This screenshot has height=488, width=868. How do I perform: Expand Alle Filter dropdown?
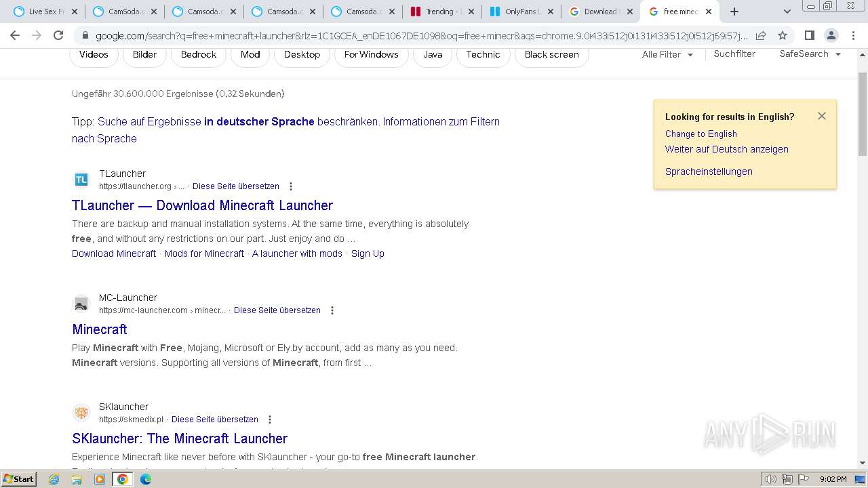[x=667, y=54]
